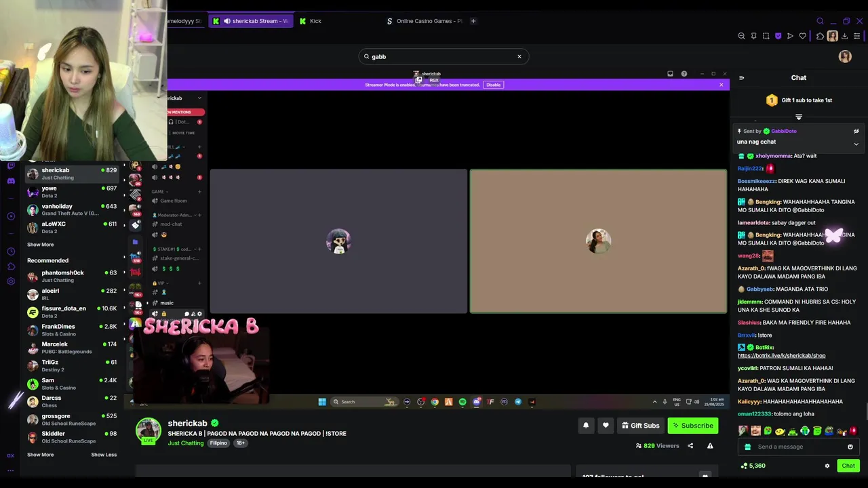Click the Subscribe button

[x=692, y=426]
